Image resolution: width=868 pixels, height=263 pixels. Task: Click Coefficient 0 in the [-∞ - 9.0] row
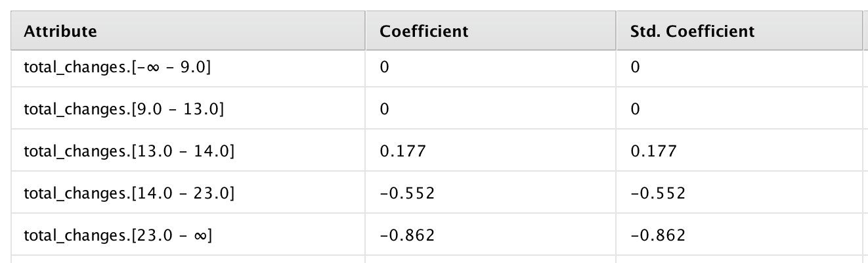[491, 68]
